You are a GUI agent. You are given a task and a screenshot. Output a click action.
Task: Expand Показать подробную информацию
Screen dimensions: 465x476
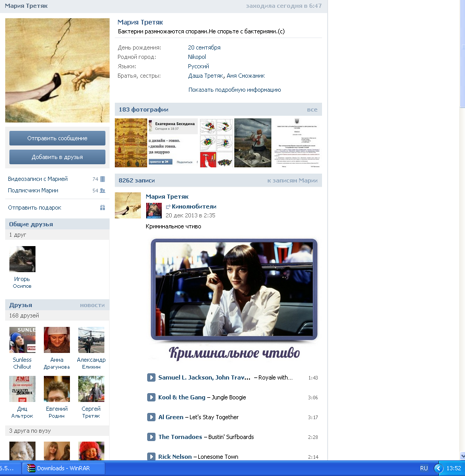coord(235,90)
